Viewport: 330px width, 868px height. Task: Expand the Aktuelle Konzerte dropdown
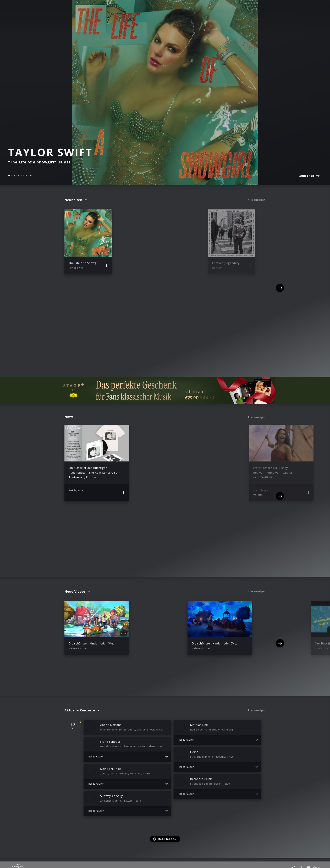point(98,710)
